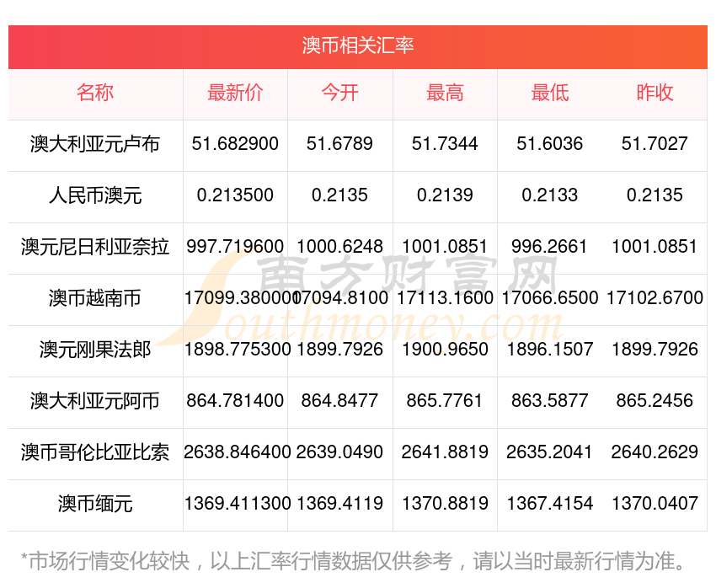Screen dimensions: 716x588
Task: Click the value 1896.1507
Action: coord(550,350)
